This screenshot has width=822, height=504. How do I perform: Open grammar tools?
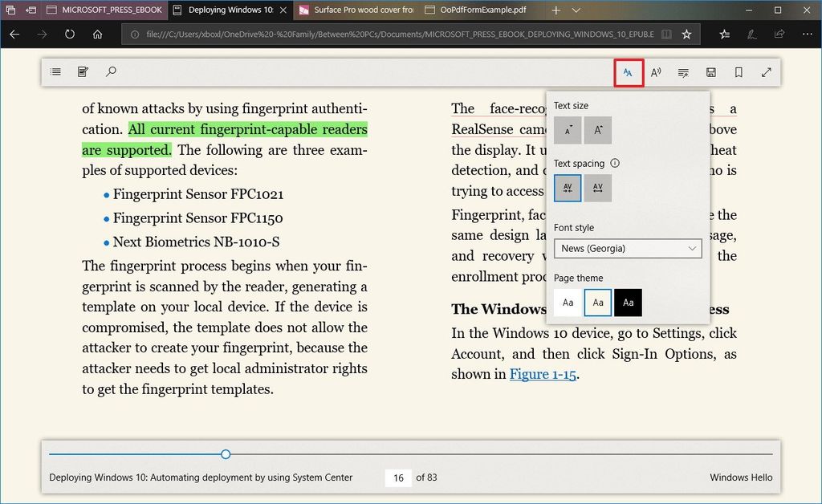click(x=683, y=71)
